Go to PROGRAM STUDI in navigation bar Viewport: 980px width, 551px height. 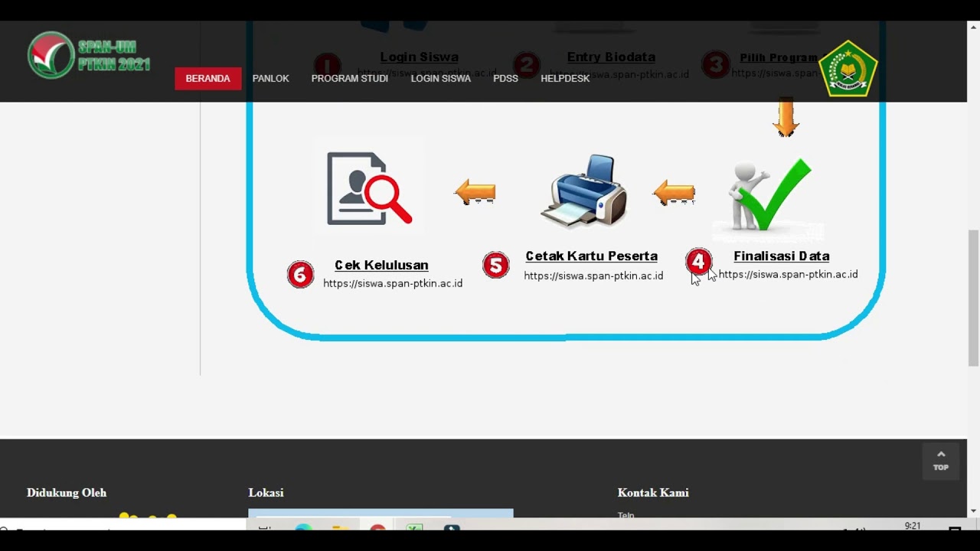[x=349, y=78]
